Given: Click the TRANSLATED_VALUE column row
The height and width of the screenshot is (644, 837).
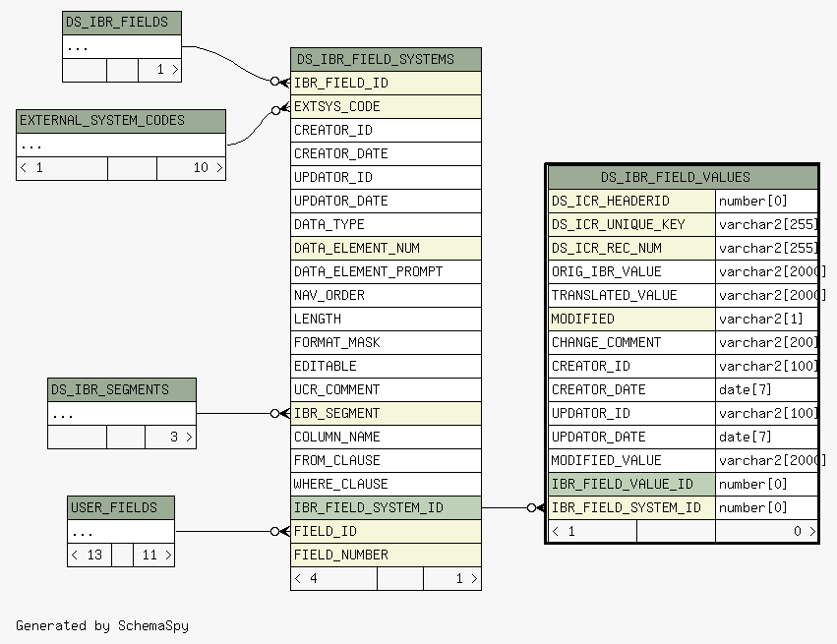Looking at the screenshot, I should coord(631,295).
